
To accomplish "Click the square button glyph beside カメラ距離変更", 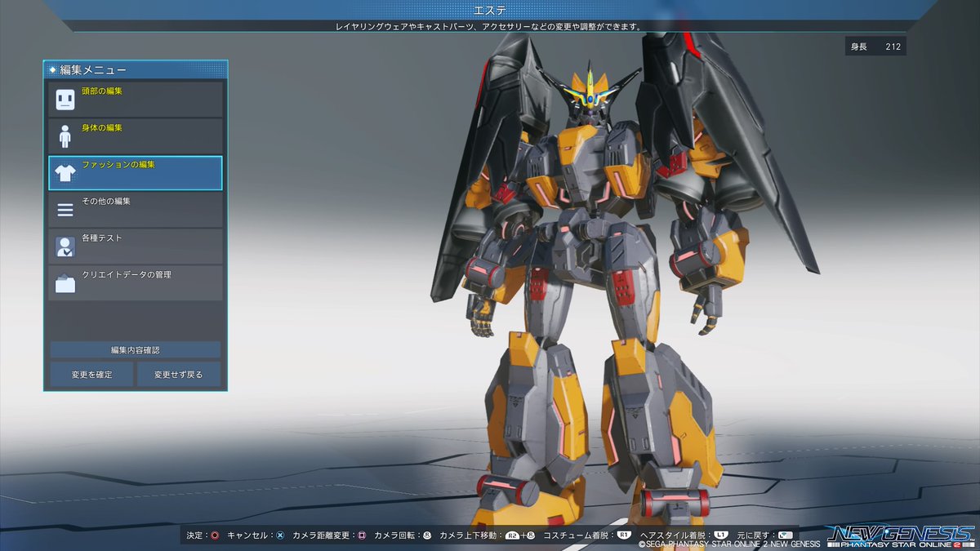I will tap(362, 535).
